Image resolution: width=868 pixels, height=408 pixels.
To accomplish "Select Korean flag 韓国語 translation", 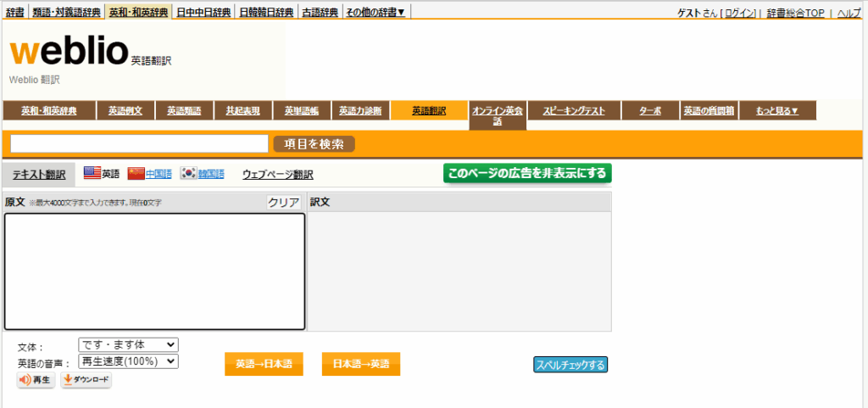I will coord(202,174).
